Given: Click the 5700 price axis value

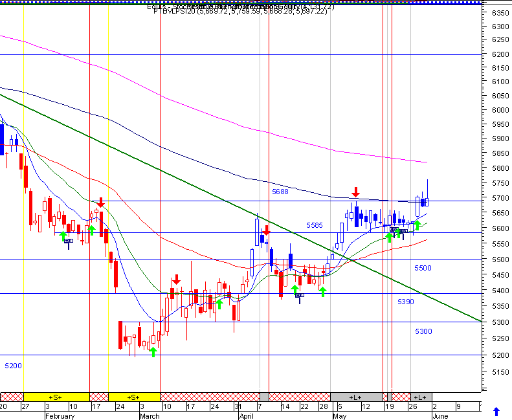Looking at the screenshot, I should (500, 198).
